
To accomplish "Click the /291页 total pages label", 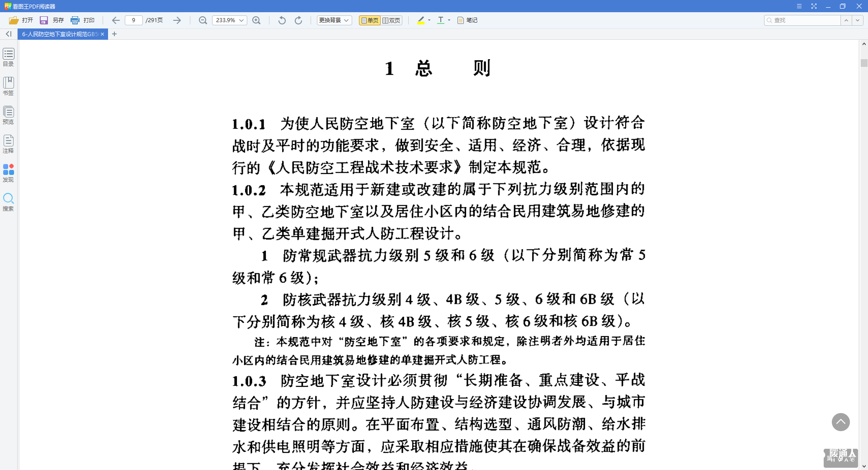I will 154,20.
